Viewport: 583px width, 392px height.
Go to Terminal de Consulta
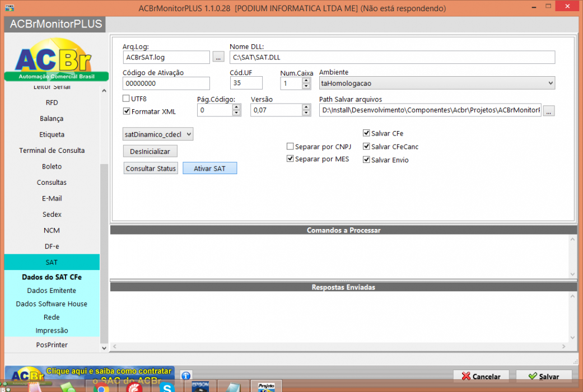point(52,151)
